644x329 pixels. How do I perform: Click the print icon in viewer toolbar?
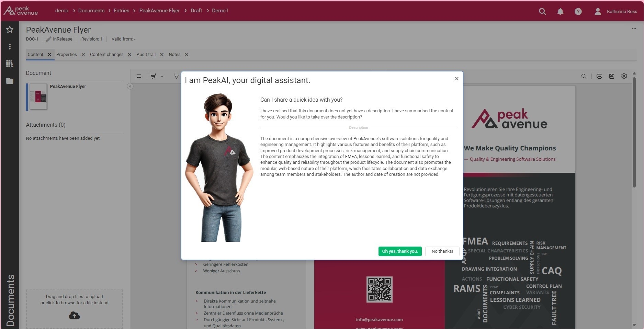pyautogui.click(x=599, y=76)
